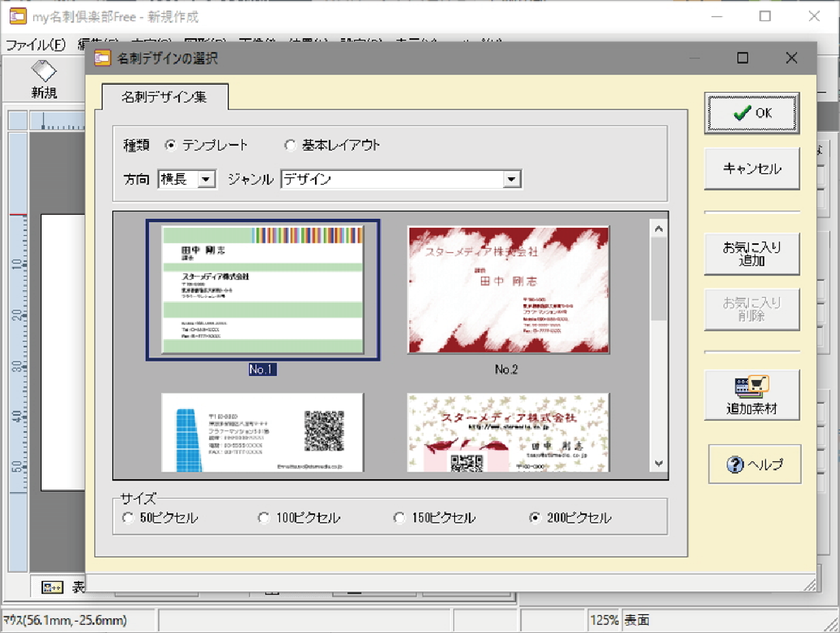Open the ファイル(F) menu
Viewport: 840px width, 633px height.
click(36, 45)
